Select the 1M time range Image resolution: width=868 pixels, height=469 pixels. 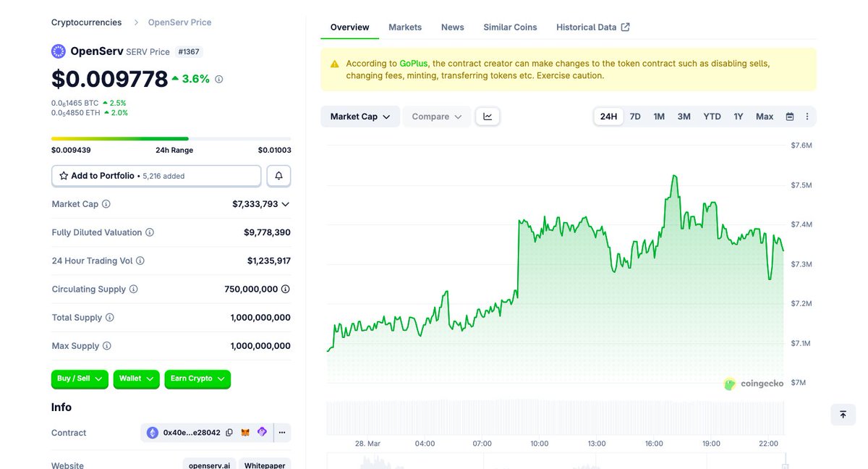pyautogui.click(x=659, y=117)
